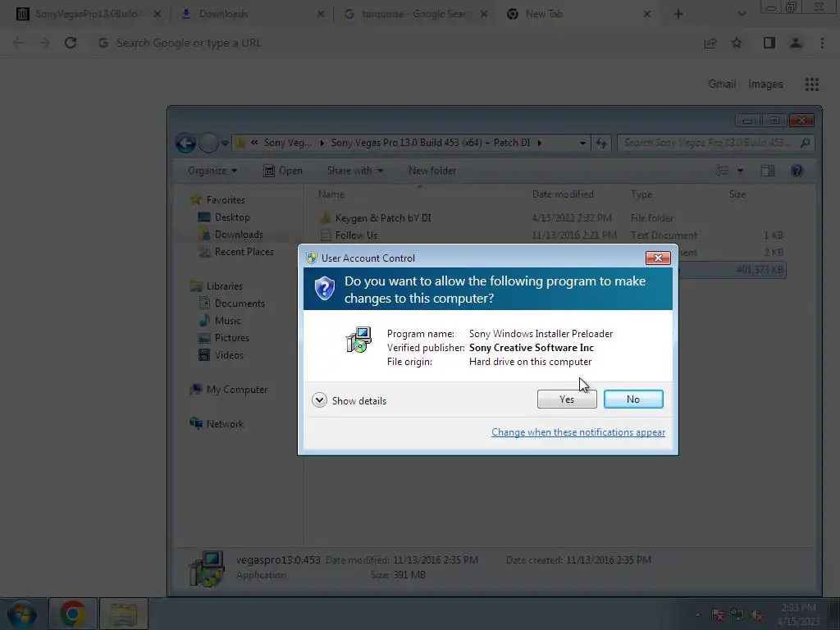Sort files by Size column

(x=737, y=194)
